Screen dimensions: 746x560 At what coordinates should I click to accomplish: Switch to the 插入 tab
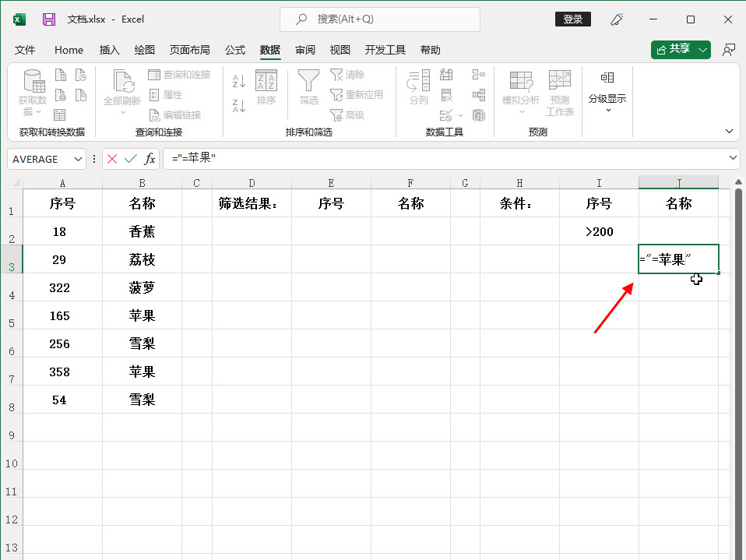(110, 50)
